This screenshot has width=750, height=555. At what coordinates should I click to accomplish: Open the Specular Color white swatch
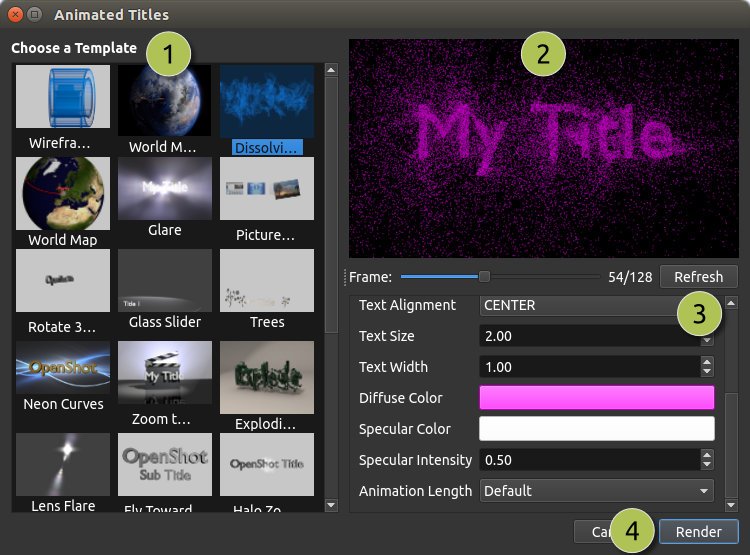click(597, 429)
